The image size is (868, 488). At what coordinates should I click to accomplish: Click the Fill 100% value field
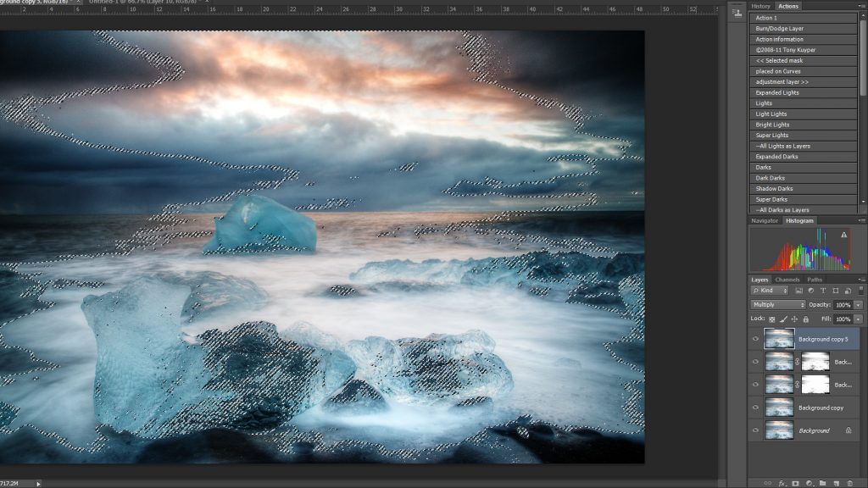(x=843, y=319)
